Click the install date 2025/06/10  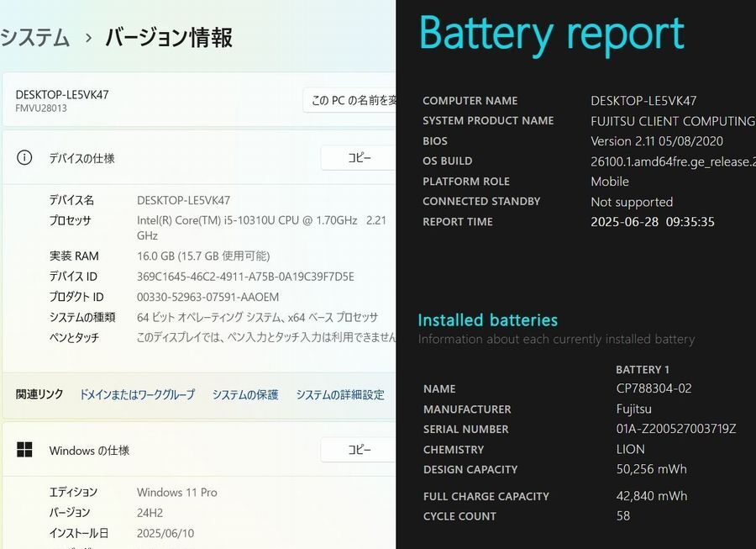coord(165,533)
